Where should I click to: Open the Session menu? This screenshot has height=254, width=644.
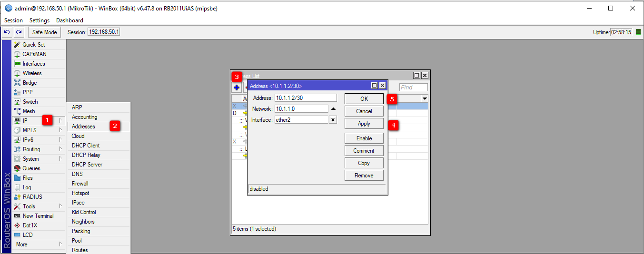13,20
